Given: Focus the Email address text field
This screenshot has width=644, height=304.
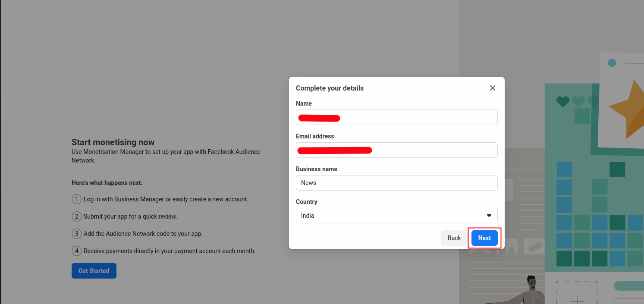Looking at the screenshot, I should pyautogui.click(x=396, y=150).
